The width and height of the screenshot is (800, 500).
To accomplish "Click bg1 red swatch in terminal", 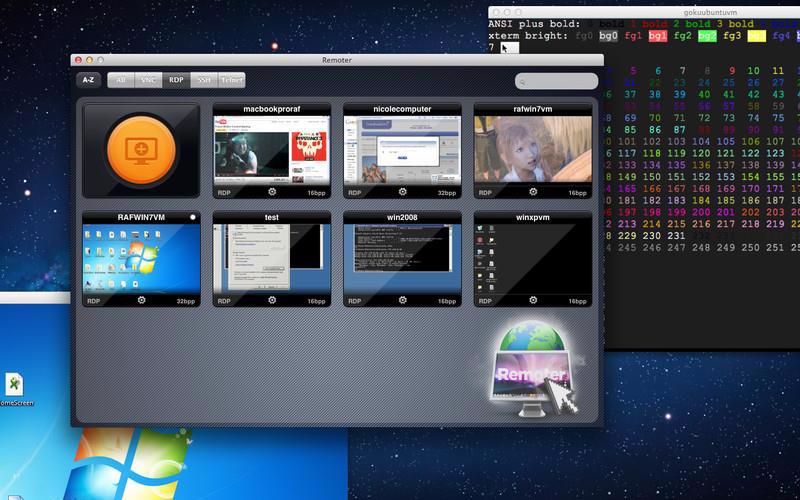I will click(x=658, y=36).
